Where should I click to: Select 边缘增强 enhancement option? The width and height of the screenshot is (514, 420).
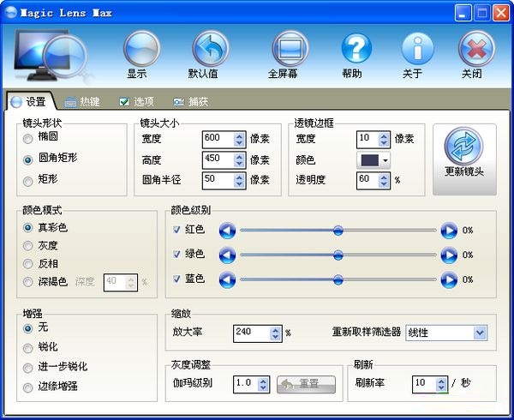tap(28, 387)
